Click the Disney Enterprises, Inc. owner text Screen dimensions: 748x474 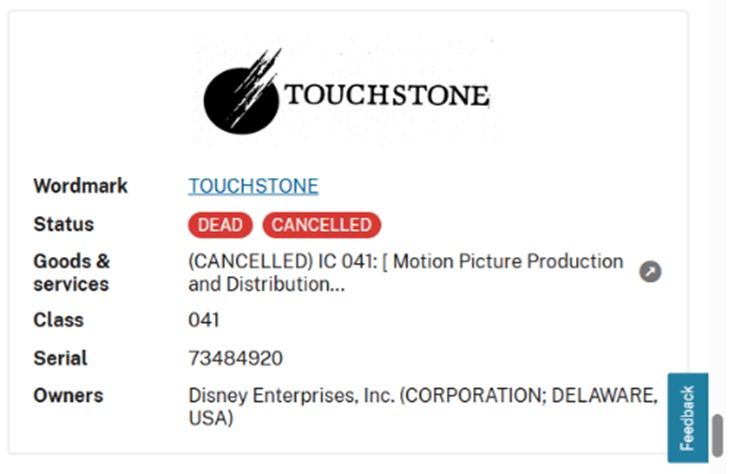coord(291,396)
